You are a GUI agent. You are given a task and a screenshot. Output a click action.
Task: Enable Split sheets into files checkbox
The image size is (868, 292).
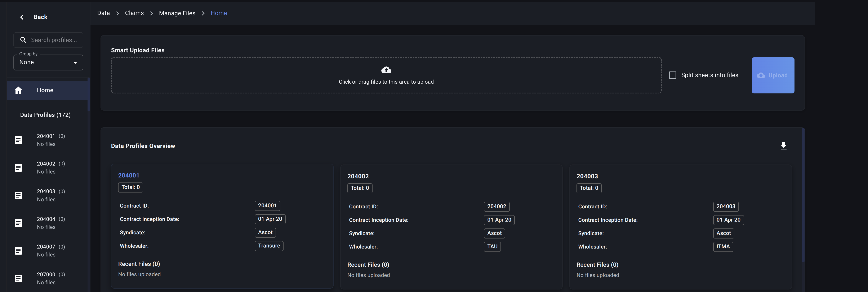pos(673,75)
